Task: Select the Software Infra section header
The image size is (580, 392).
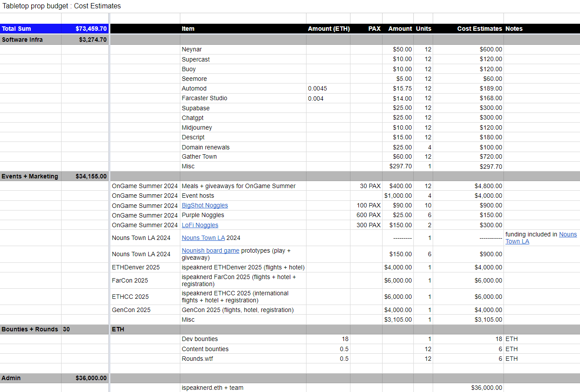Action: coord(30,40)
